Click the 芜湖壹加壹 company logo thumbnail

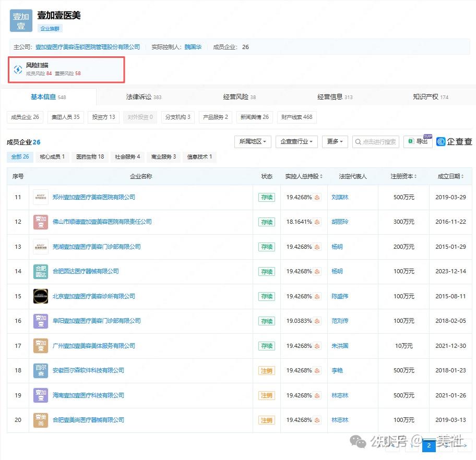point(41,247)
